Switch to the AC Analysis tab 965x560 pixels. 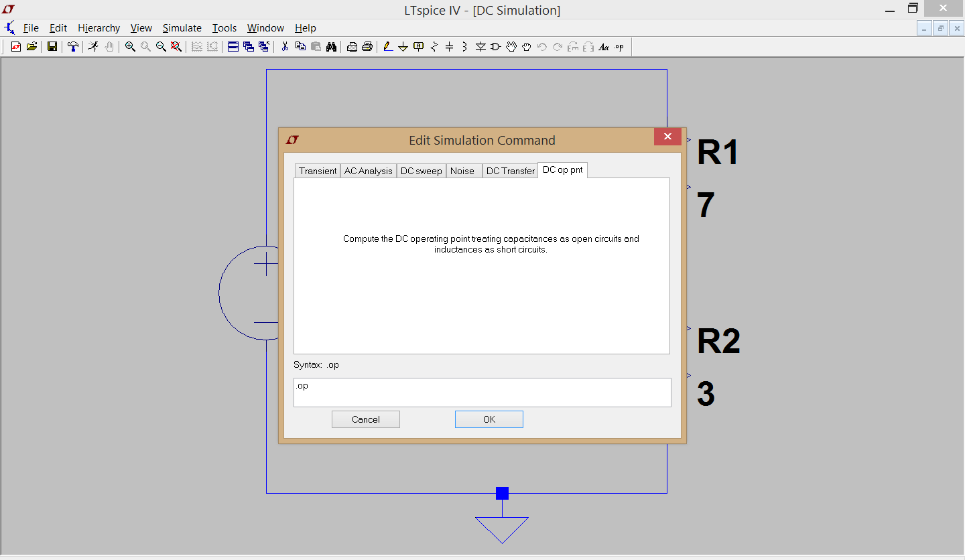coord(369,171)
